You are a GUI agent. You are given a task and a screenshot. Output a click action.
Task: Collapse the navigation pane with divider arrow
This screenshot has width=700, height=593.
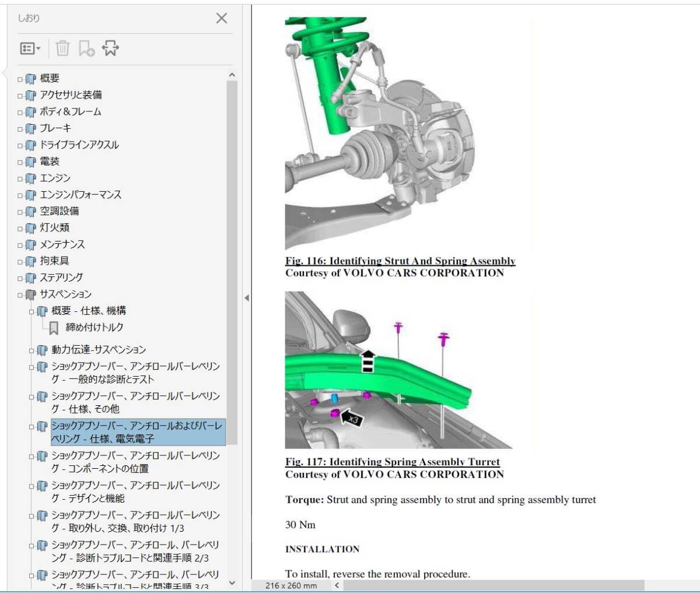point(246,298)
